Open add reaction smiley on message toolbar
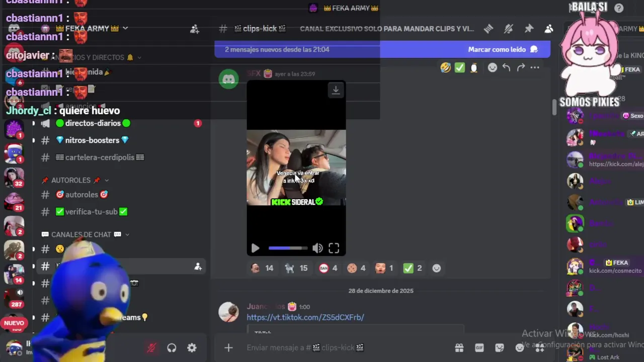This screenshot has width=644, height=362. pos(492,67)
